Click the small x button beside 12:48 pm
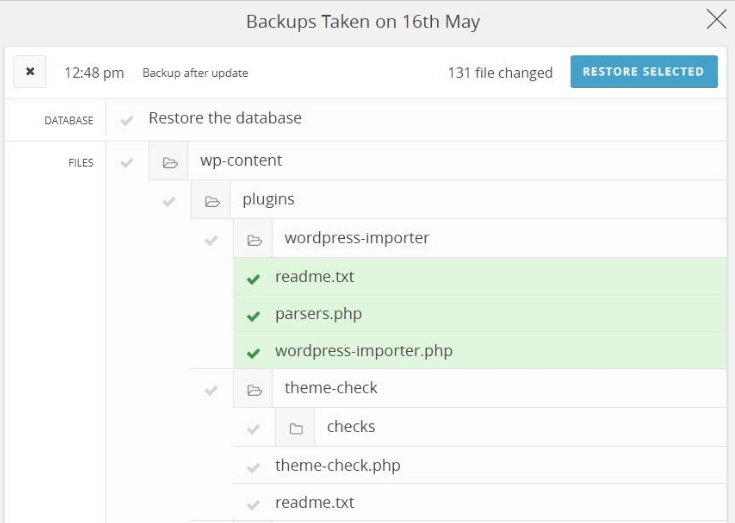This screenshot has height=523, width=735. pos(30,72)
